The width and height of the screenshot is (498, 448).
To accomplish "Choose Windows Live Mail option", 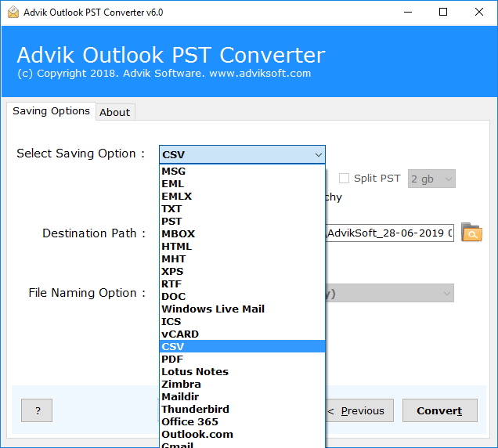I will (x=213, y=309).
